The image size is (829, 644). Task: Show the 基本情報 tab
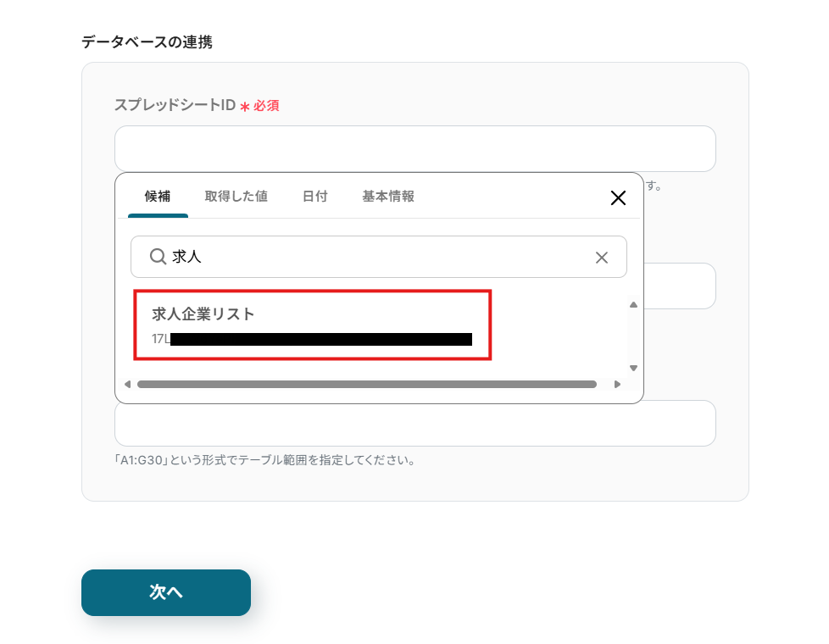pyautogui.click(x=388, y=197)
